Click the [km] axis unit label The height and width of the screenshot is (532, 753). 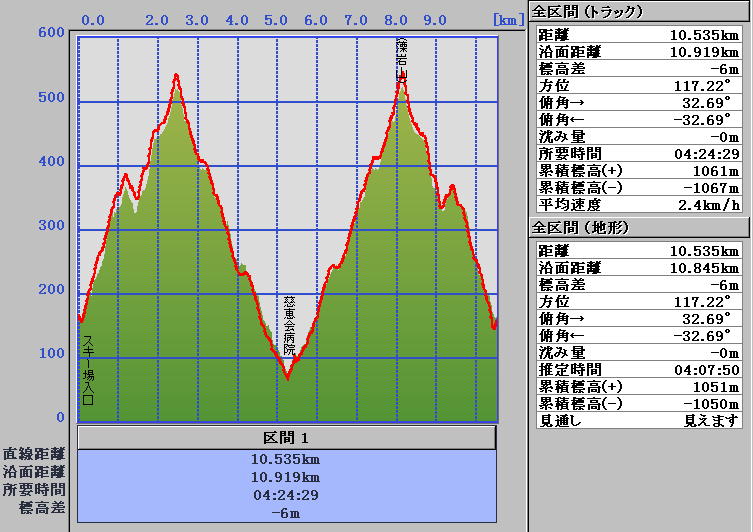click(x=507, y=19)
